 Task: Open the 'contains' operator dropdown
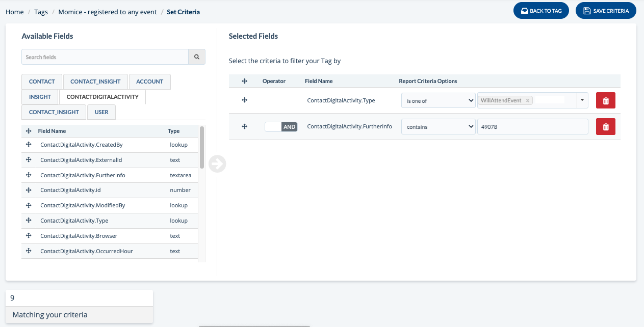(438, 127)
